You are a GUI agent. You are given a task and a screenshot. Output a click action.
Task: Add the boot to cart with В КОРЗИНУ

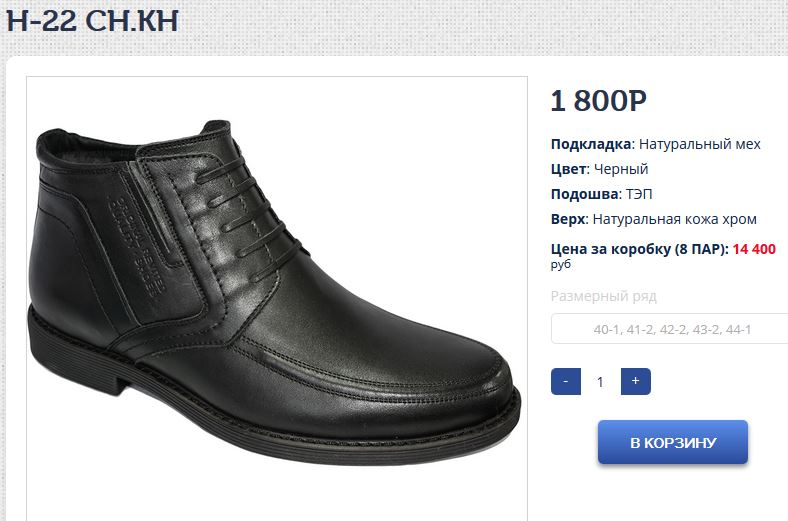(673, 442)
